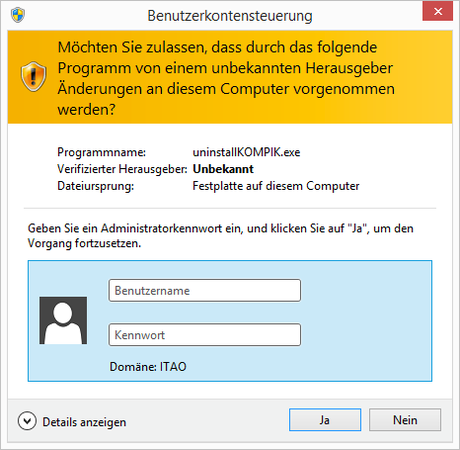The width and height of the screenshot is (460, 450).
Task: Click the yellow banner question text
Action: [x=226, y=78]
